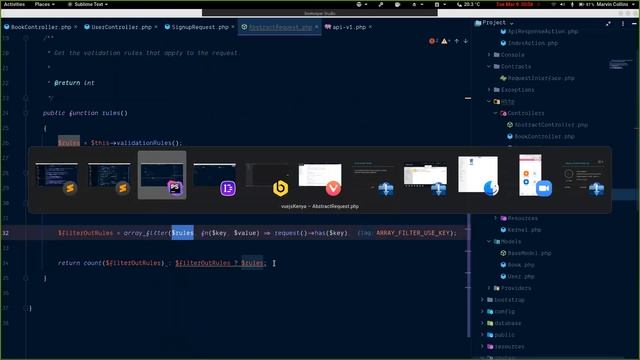Switch to the Vivaldi browser window
Screen dimensions: 640x360
[x=320, y=176]
